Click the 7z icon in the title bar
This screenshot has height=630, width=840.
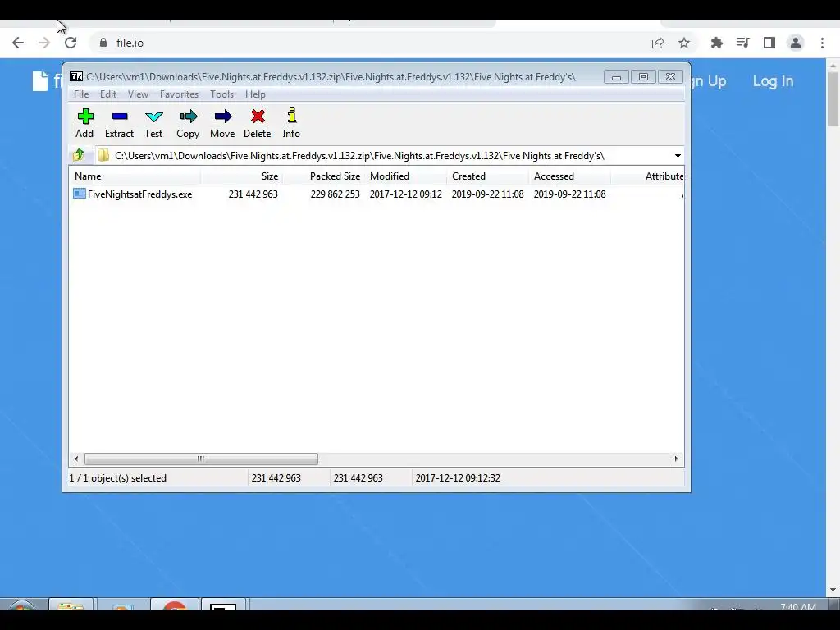point(76,76)
